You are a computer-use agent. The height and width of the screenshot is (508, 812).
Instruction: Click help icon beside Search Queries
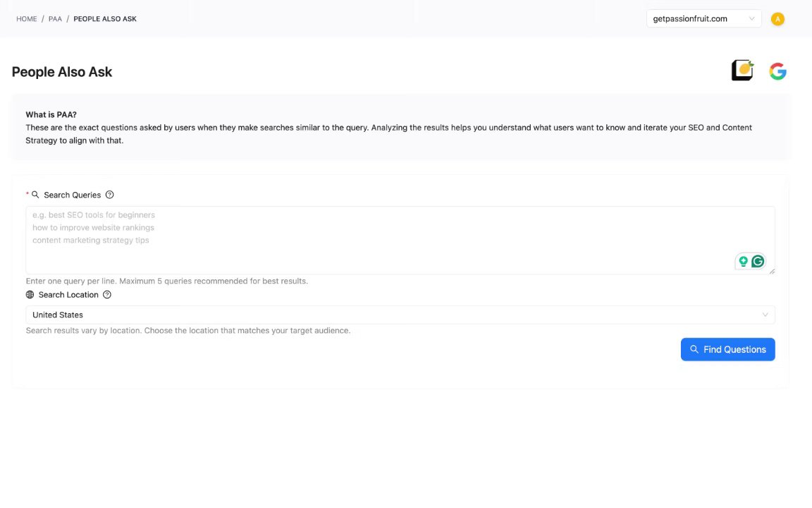click(x=109, y=195)
